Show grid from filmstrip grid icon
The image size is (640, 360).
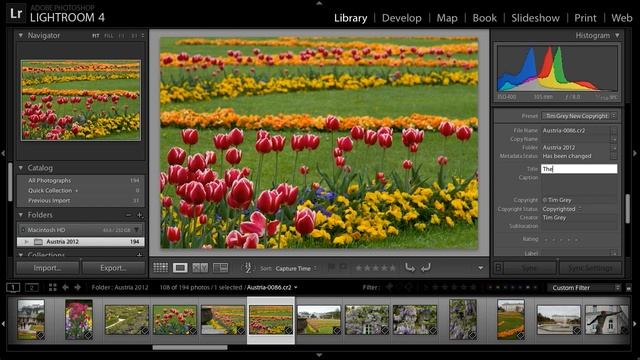click(52, 288)
